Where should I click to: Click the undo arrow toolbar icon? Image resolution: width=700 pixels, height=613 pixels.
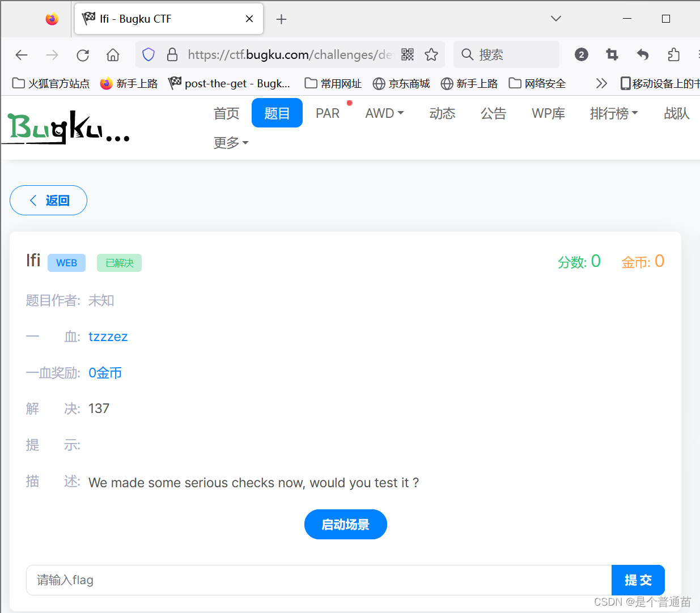click(642, 54)
